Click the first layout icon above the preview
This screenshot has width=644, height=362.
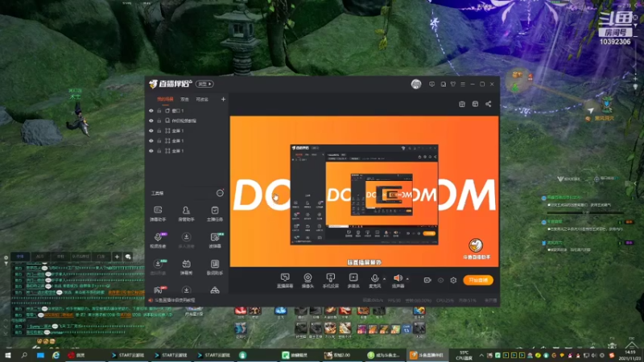pyautogui.click(x=462, y=104)
